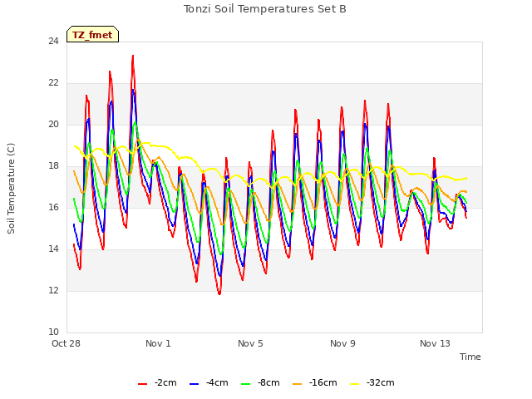532x399 pixels.
Task: Click the Soil Temperature (C) axis label
Action: click(11, 189)
